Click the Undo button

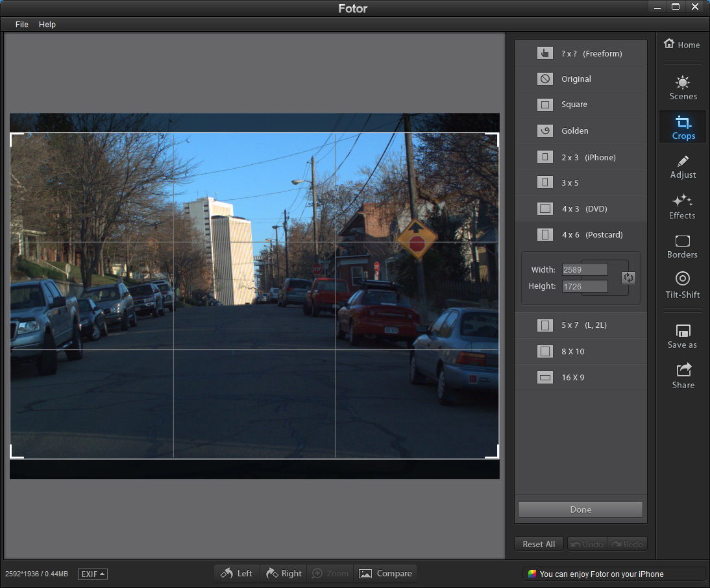pyautogui.click(x=587, y=544)
